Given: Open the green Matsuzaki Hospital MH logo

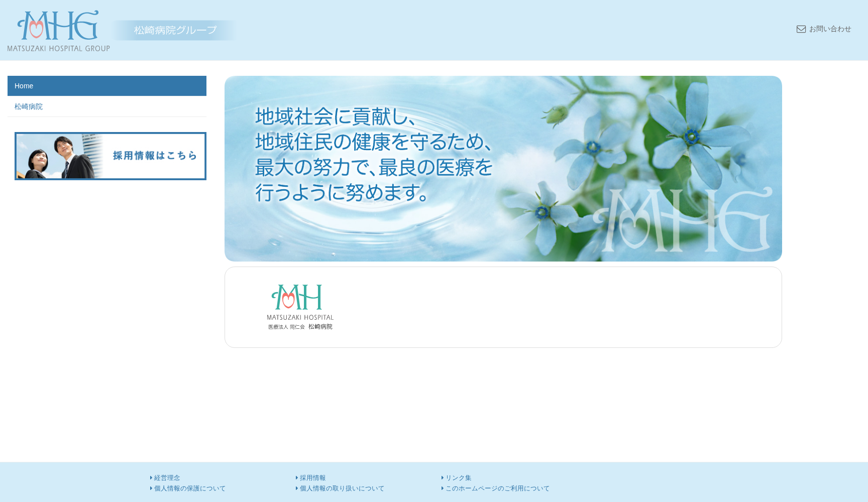Looking at the screenshot, I should pos(300,307).
